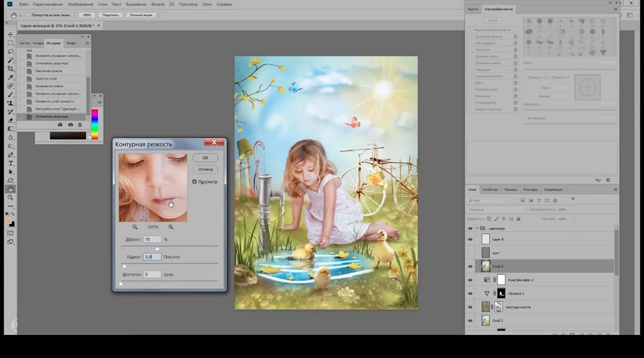Select the Pen tool
The height and width of the screenshot is (358, 644).
[11, 155]
